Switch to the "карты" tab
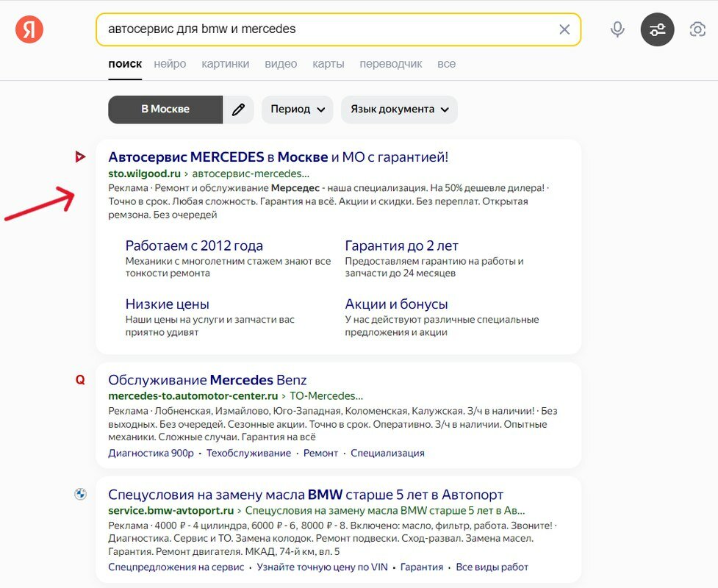 329,64
